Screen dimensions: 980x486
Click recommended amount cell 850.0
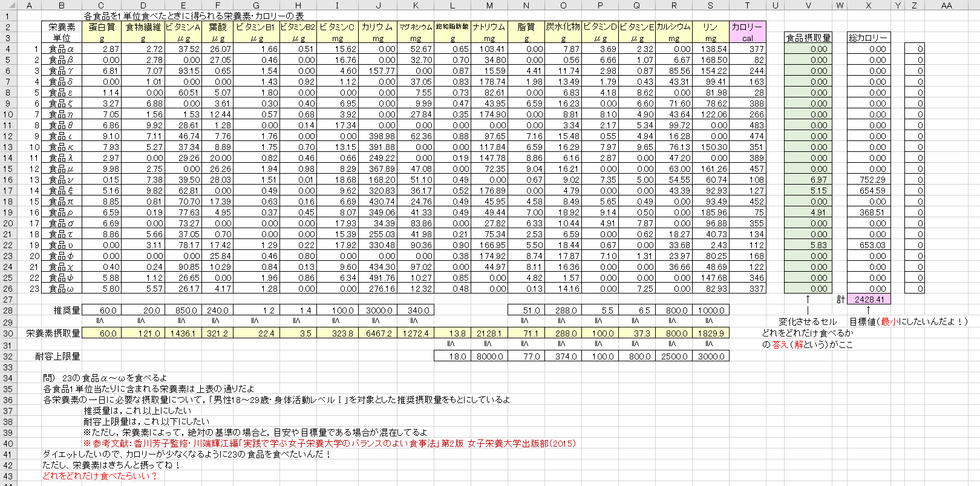pos(183,310)
